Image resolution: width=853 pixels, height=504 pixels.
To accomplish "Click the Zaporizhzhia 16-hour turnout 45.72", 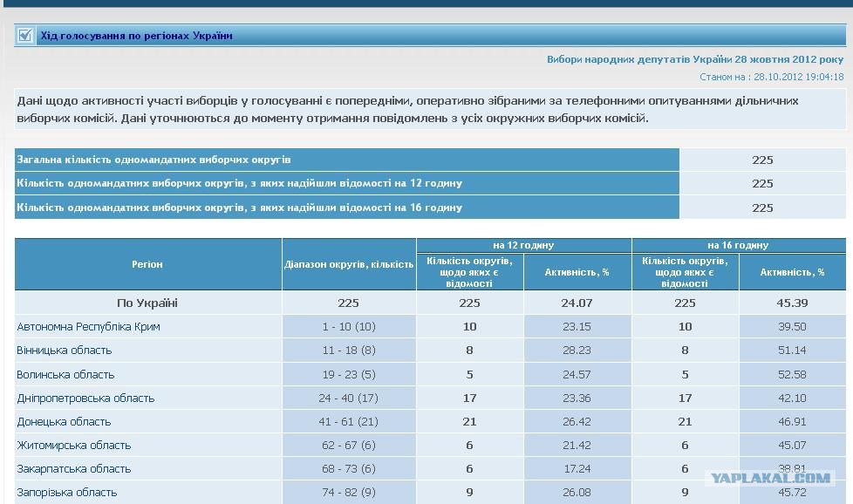I will coord(792,493).
